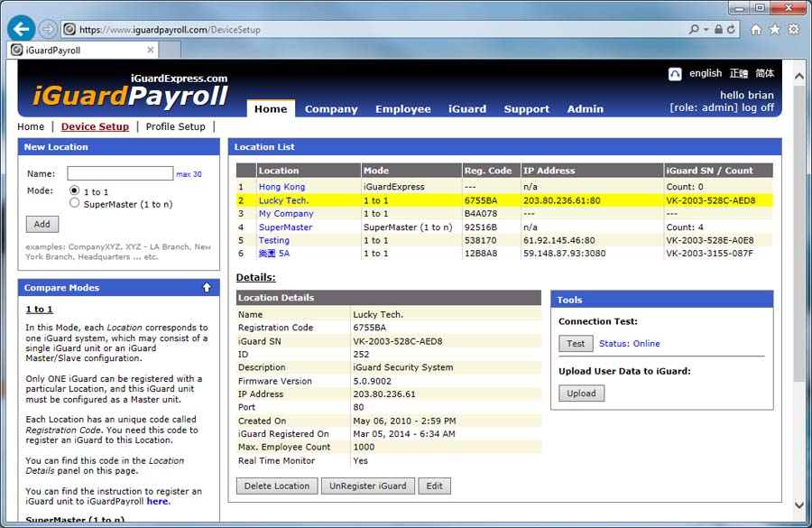The height and width of the screenshot is (528, 812).
Task: Click the iGuardPayroll logo
Action: pyautogui.click(x=131, y=92)
